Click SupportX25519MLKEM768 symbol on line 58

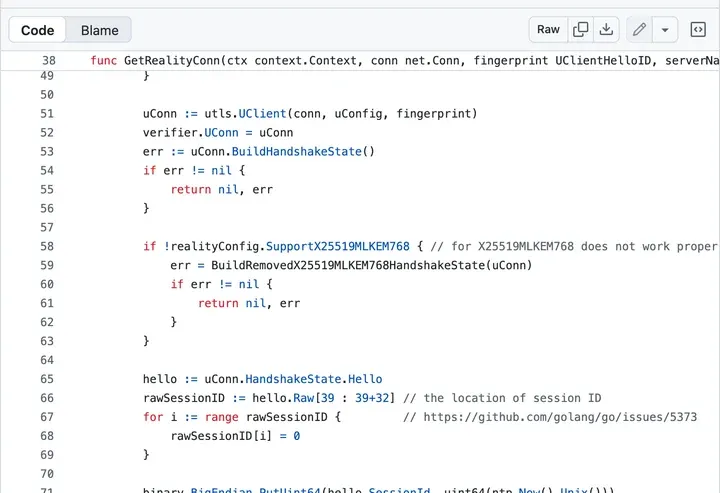click(338, 246)
